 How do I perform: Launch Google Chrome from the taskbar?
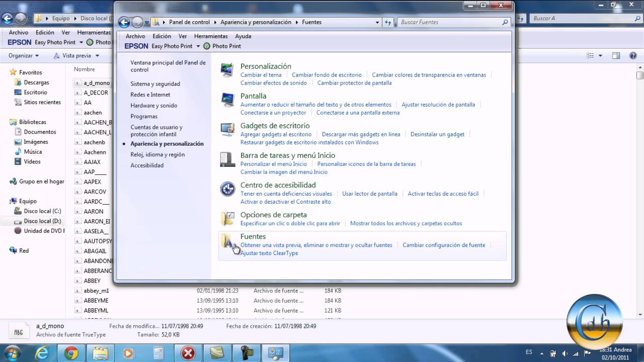pos(71,353)
